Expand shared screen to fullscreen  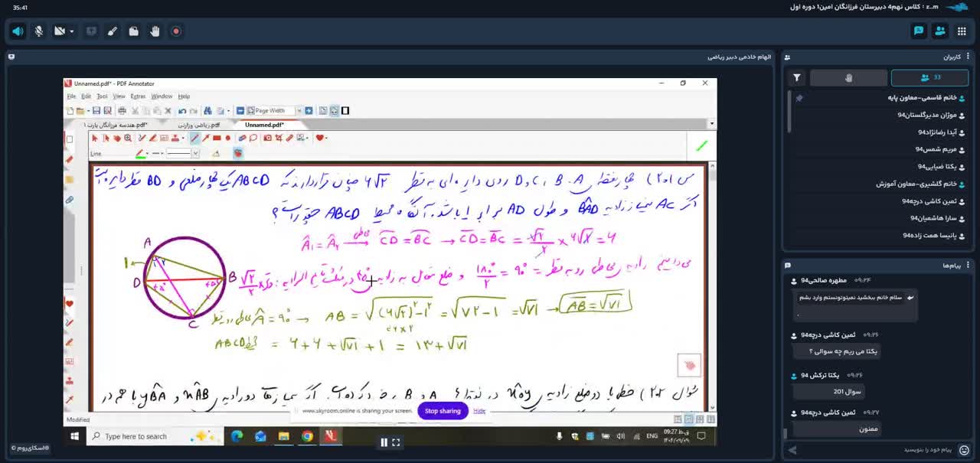point(396,442)
